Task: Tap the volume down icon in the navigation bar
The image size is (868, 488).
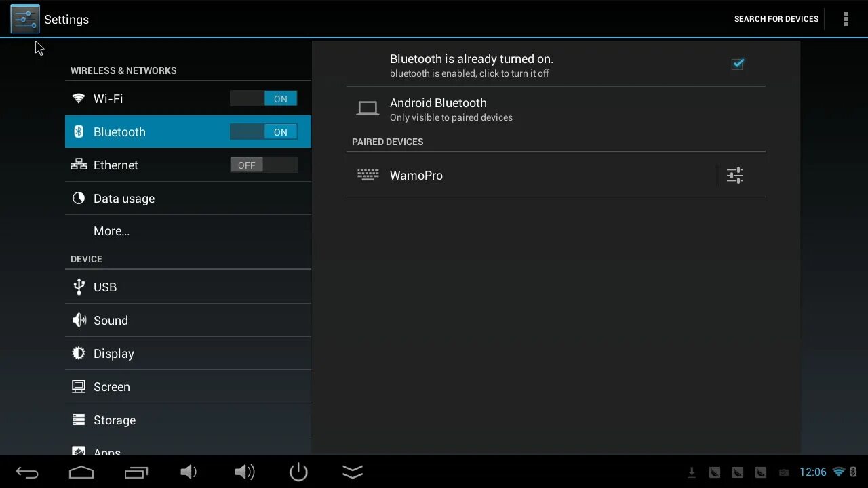Action: [189, 472]
